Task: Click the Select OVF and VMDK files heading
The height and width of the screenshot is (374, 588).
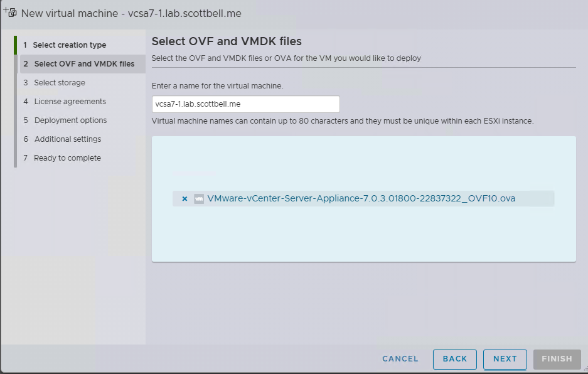Action: [227, 41]
